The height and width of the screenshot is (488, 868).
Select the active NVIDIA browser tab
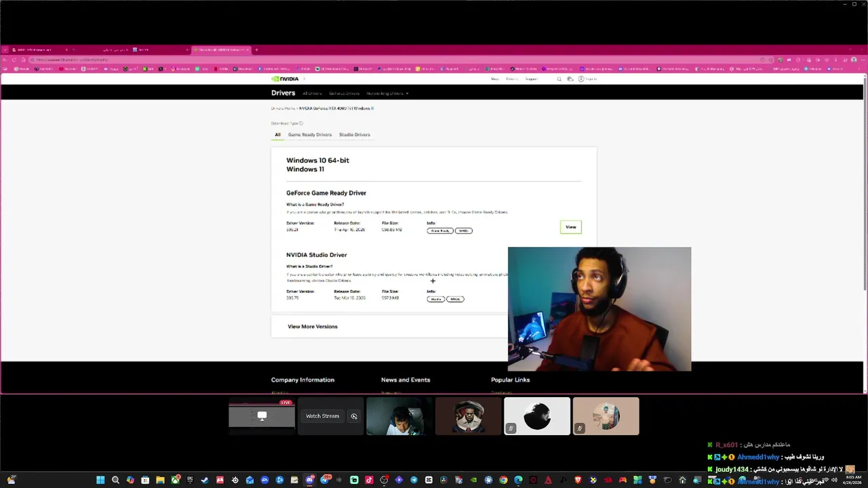[221, 49]
